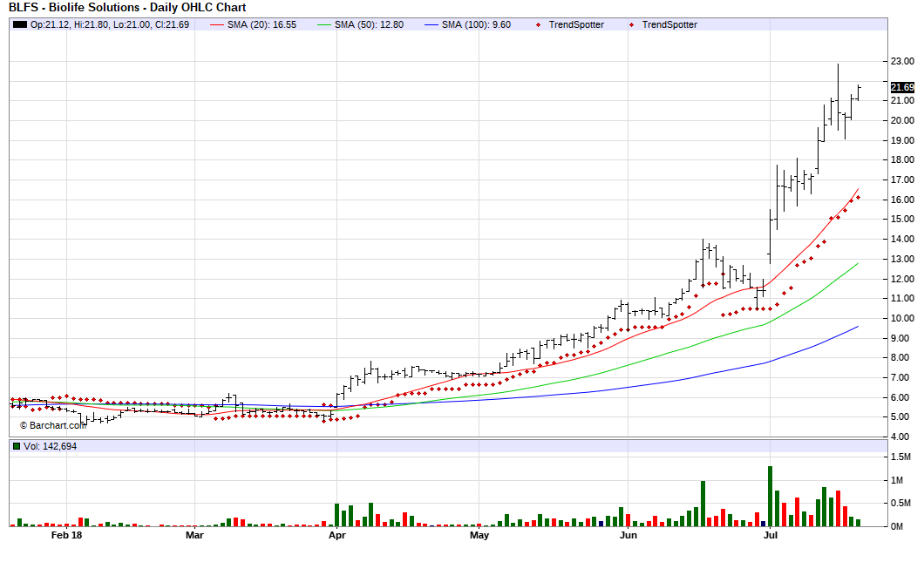The width and height of the screenshot is (924, 562).
Task: Click the SMA (100): 9.60 legend label
Action: click(476, 24)
